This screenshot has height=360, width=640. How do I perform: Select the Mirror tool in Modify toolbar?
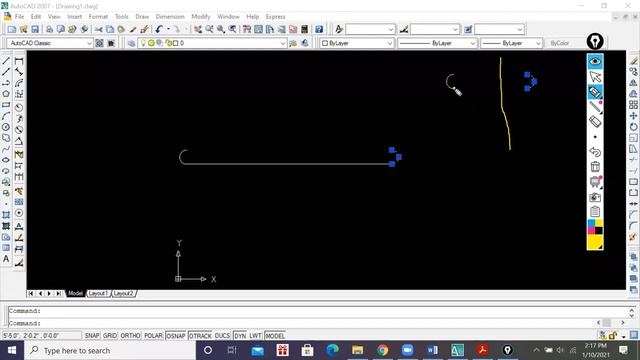tap(633, 83)
